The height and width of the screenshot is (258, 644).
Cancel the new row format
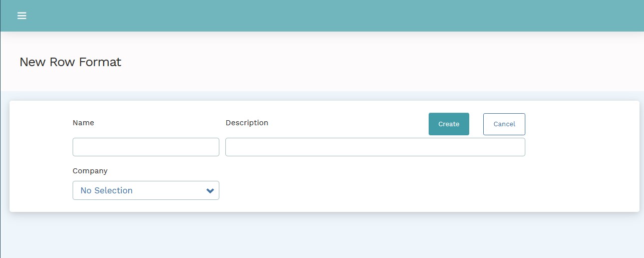point(504,124)
